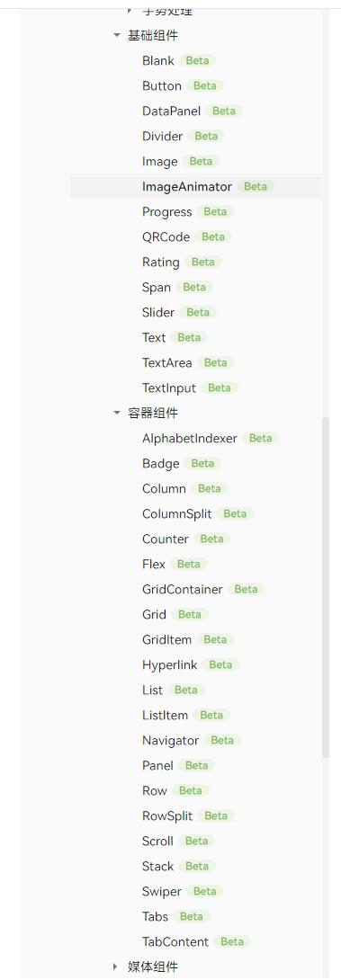Open the Swiper component page
Screen dimensions: 341x980
click(x=161, y=891)
